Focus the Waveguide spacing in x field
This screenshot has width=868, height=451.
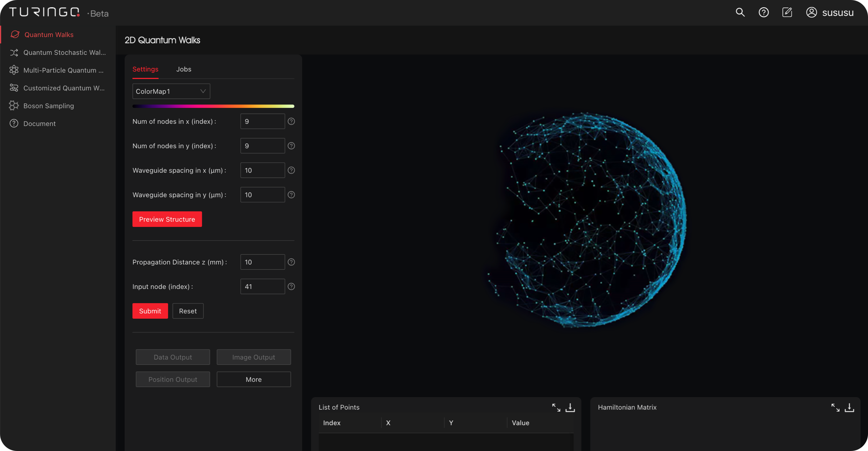(x=262, y=171)
